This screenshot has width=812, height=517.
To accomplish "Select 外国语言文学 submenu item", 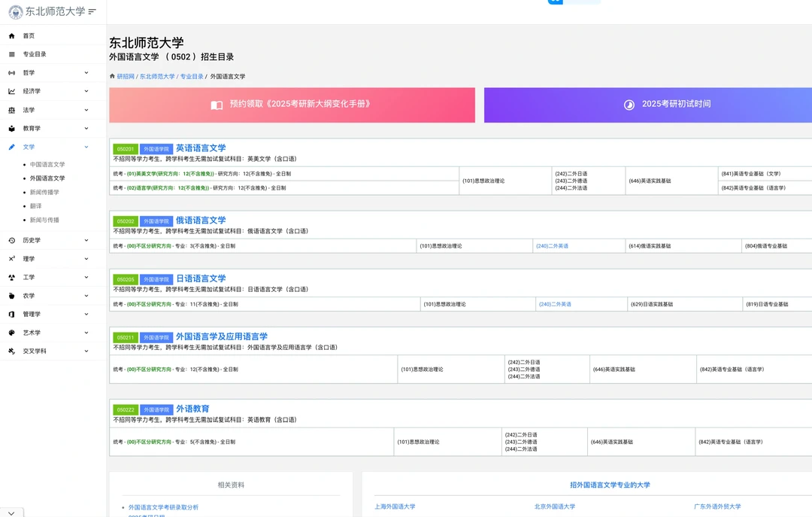I will tap(47, 178).
